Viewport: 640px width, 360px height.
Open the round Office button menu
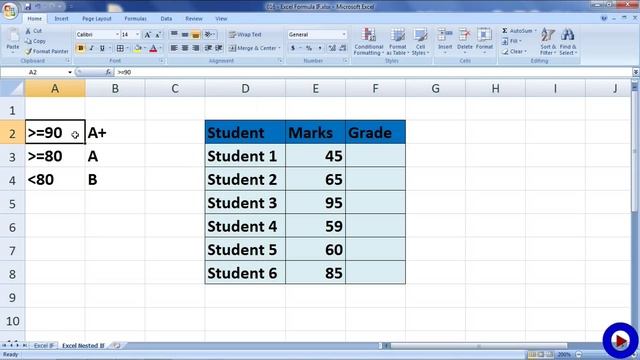coord(9,10)
